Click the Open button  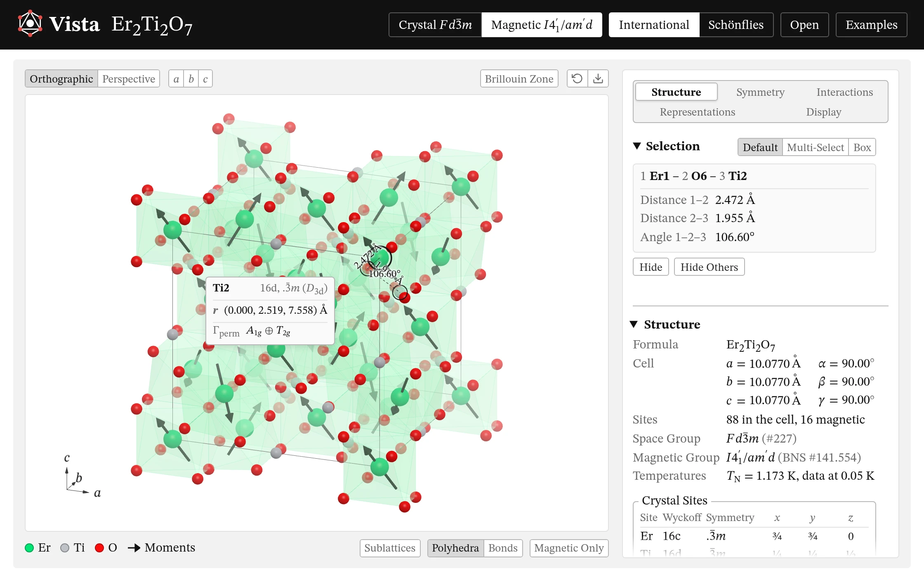[804, 25]
